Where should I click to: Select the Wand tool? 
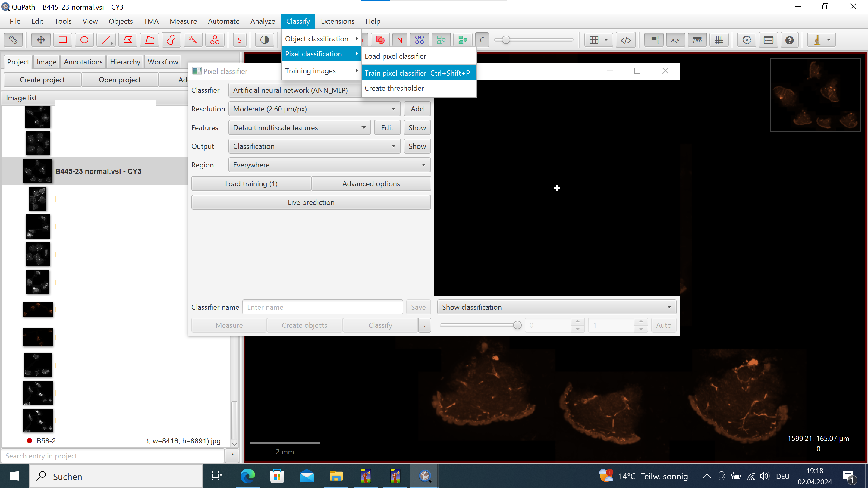[x=193, y=39]
